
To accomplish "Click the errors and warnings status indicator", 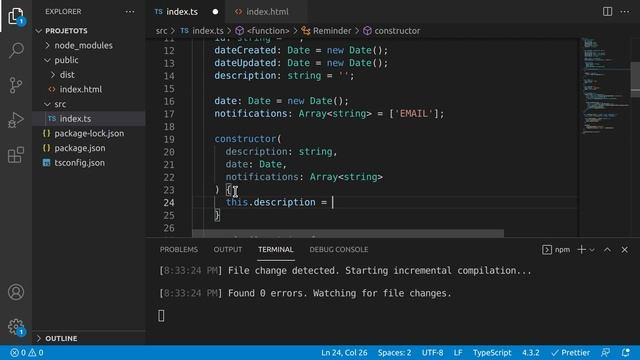I will coord(27,353).
